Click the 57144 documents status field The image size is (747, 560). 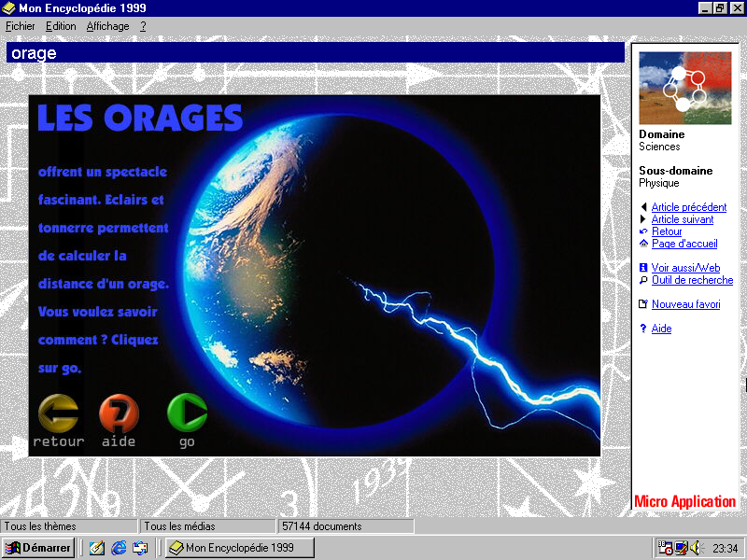[345, 526]
